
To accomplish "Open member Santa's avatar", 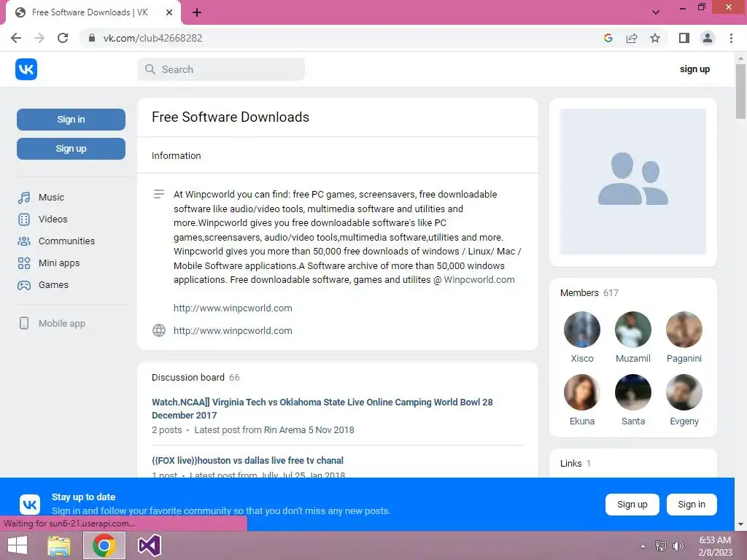I will click(633, 392).
